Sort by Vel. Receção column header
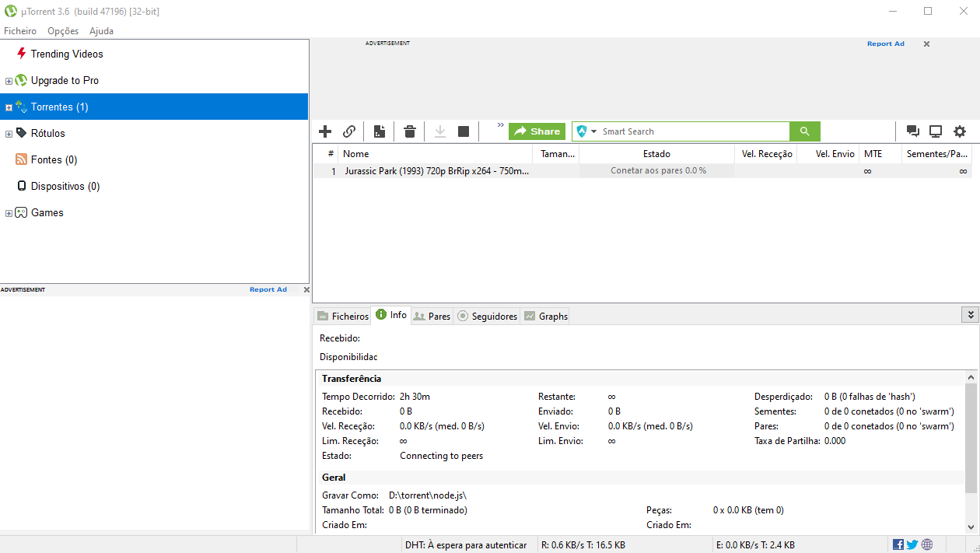Viewport: 980px width, 553px height. click(x=766, y=154)
